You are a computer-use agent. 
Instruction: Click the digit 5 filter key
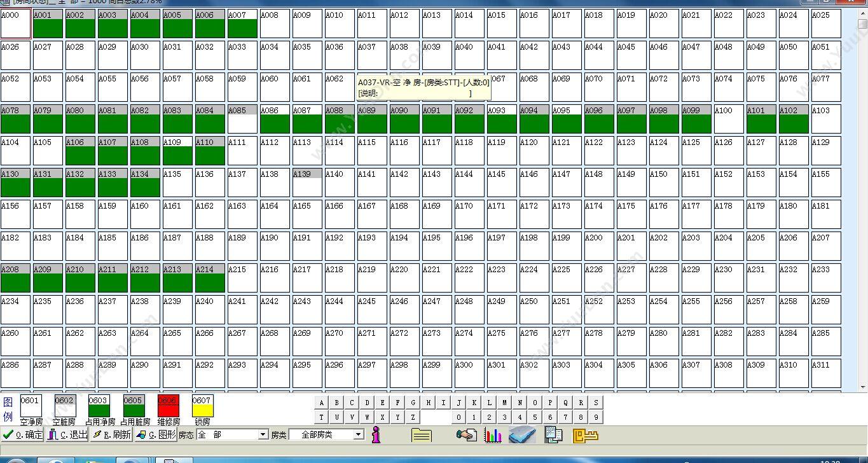(x=535, y=417)
